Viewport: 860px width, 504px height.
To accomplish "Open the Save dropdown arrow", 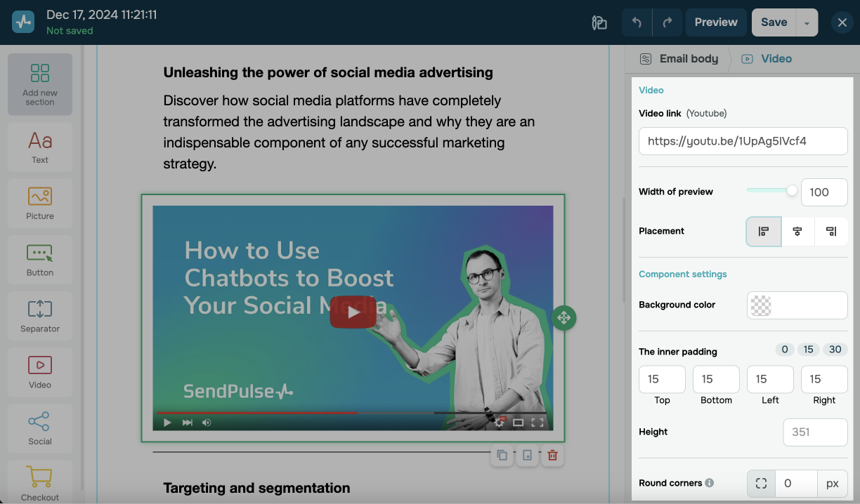I will point(807,22).
